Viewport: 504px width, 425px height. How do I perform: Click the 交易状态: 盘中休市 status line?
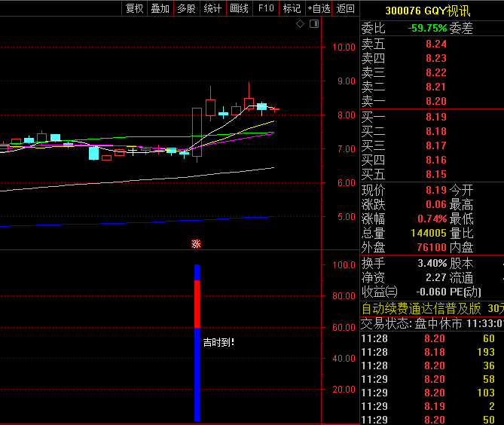432,323
